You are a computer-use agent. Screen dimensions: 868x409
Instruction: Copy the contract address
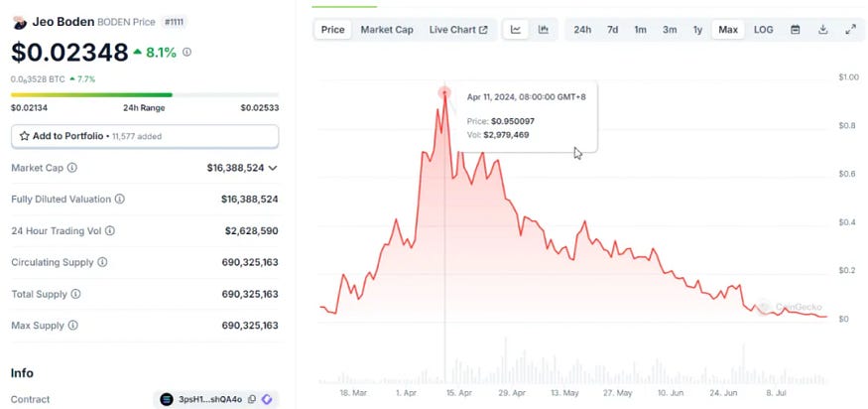point(252,399)
